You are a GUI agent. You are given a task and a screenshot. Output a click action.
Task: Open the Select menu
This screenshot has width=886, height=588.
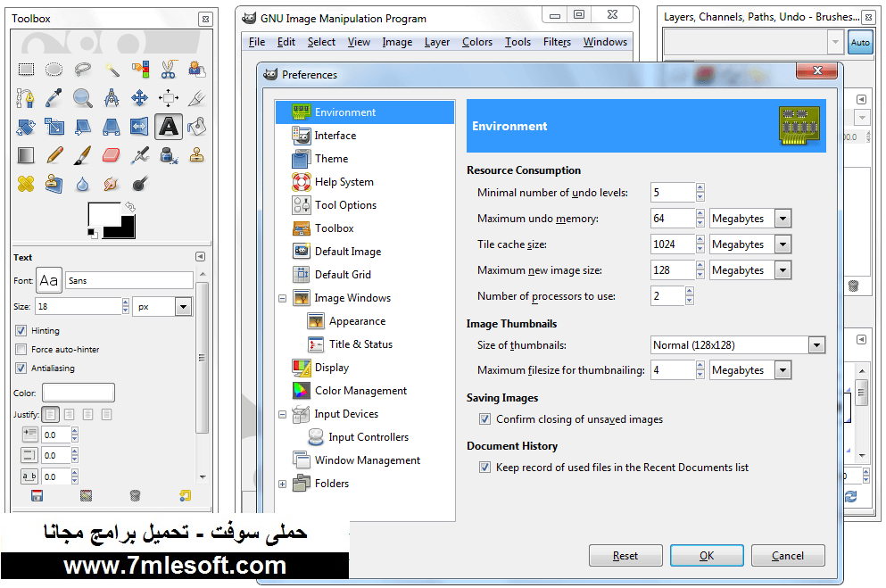click(x=321, y=42)
